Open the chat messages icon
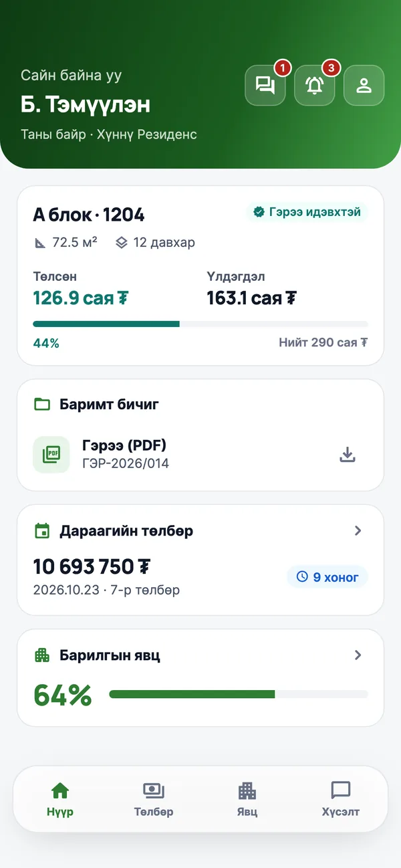401x868 pixels. (x=265, y=86)
